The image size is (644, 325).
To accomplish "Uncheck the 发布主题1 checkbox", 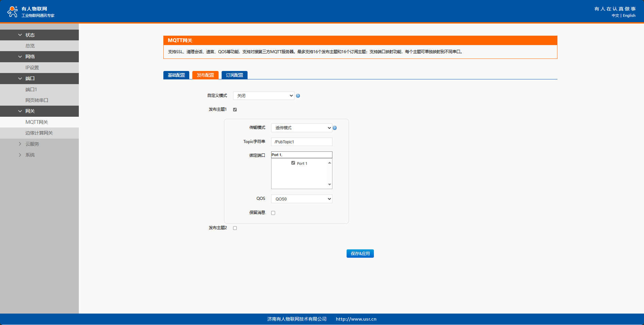I will click(x=235, y=110).
